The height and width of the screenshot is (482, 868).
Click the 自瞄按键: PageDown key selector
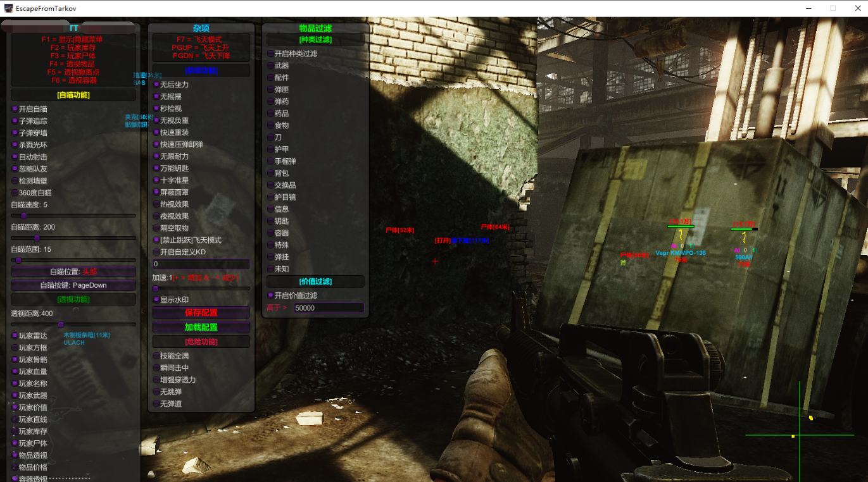pyautogui.click(x=73, y=285)
